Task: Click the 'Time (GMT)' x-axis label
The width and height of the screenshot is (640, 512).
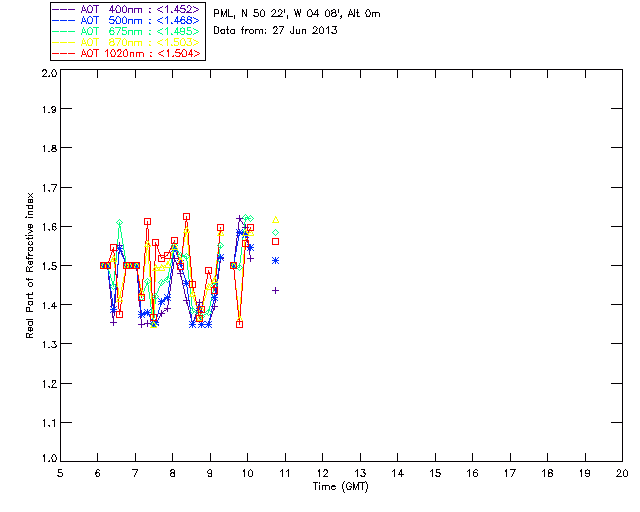Action: point(341,487)
